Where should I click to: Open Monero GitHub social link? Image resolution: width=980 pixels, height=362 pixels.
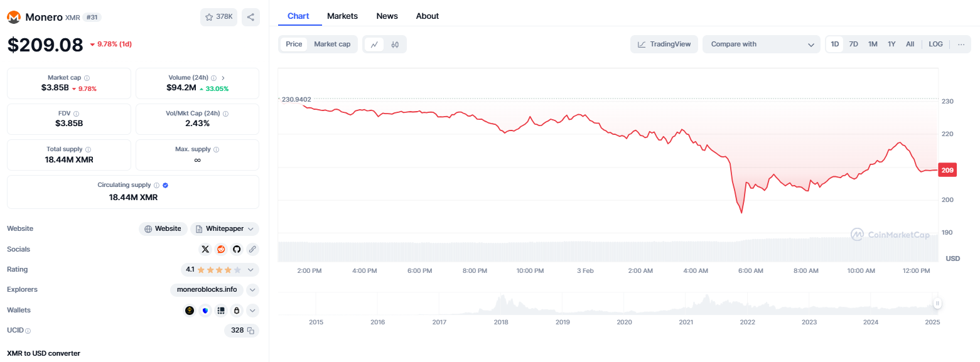pyautogui.click(x=237, y=249)
